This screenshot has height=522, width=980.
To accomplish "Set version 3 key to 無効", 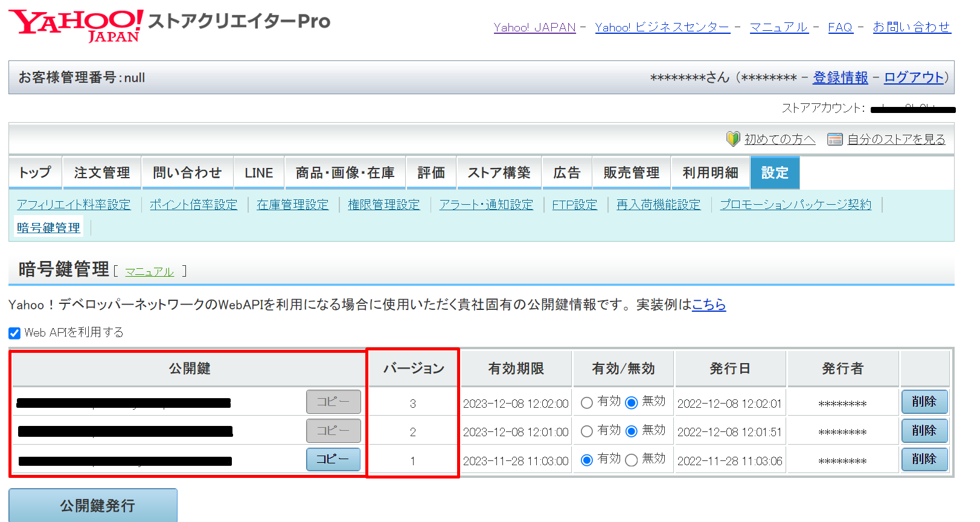I will tap(631, 403).
